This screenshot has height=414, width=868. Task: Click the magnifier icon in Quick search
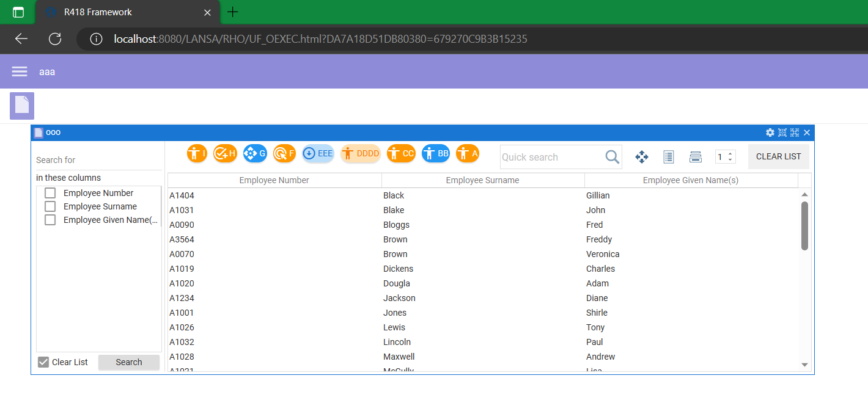(x=612, y=157)
